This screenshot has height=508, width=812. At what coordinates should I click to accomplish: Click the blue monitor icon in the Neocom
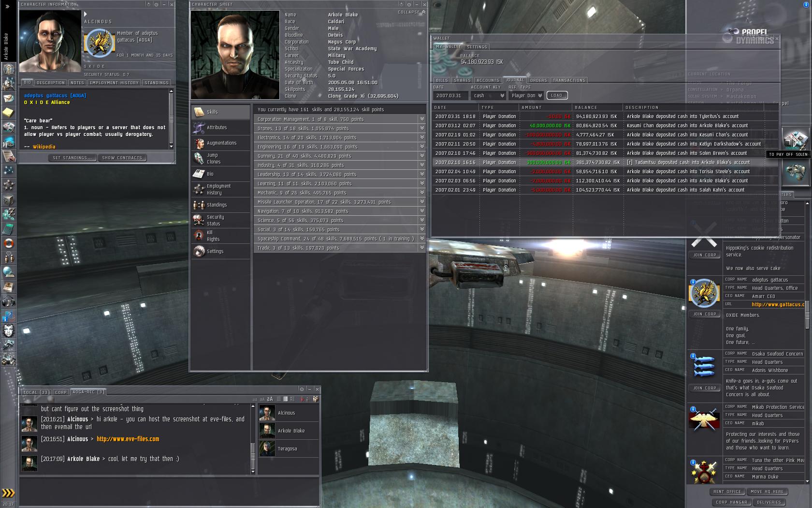click(x=9, y=141)
